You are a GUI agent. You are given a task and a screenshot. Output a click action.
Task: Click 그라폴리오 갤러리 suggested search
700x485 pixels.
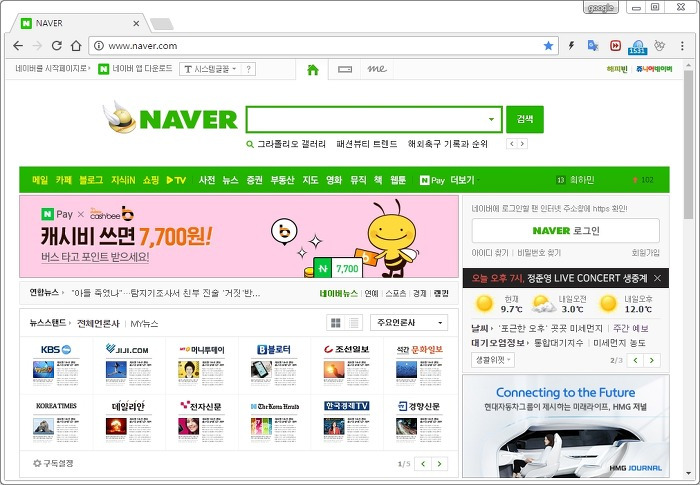tap(292, 144)
